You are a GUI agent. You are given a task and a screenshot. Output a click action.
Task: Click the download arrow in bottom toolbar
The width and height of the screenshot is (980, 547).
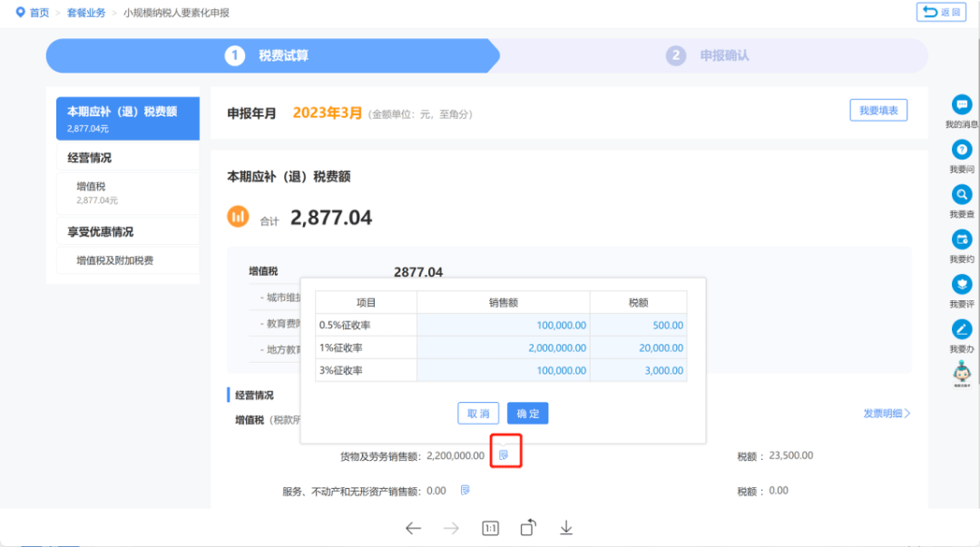(566, 528)
